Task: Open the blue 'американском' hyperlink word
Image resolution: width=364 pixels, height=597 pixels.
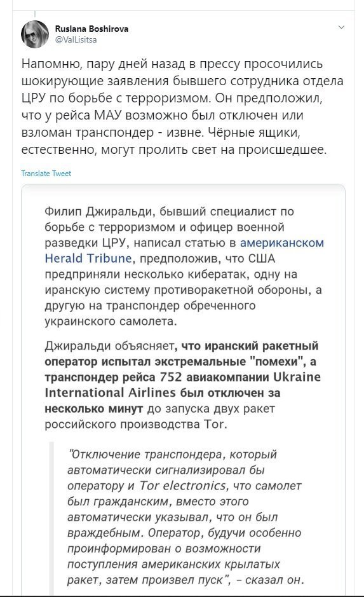Action: click(282, 242)
